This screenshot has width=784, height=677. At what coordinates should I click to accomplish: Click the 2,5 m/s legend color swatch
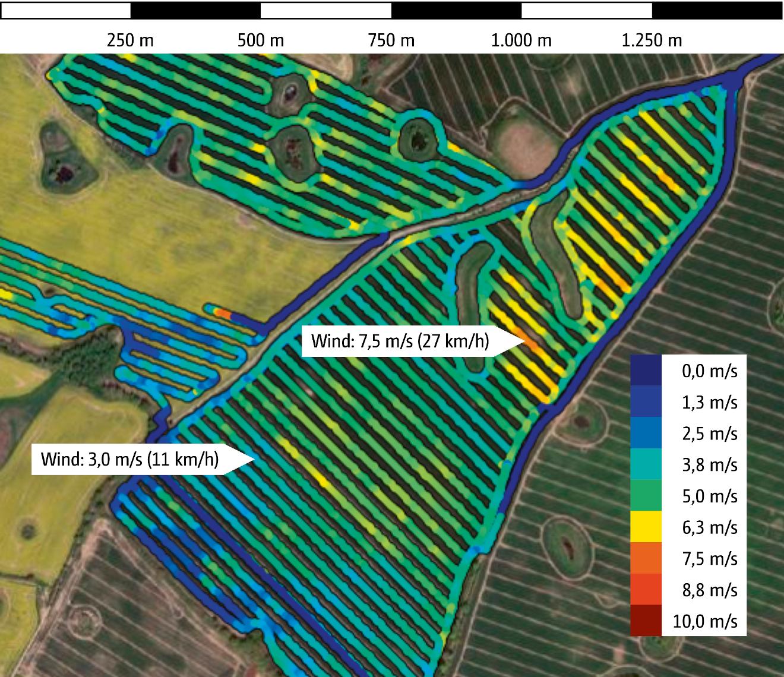click(x=646, y=434)
